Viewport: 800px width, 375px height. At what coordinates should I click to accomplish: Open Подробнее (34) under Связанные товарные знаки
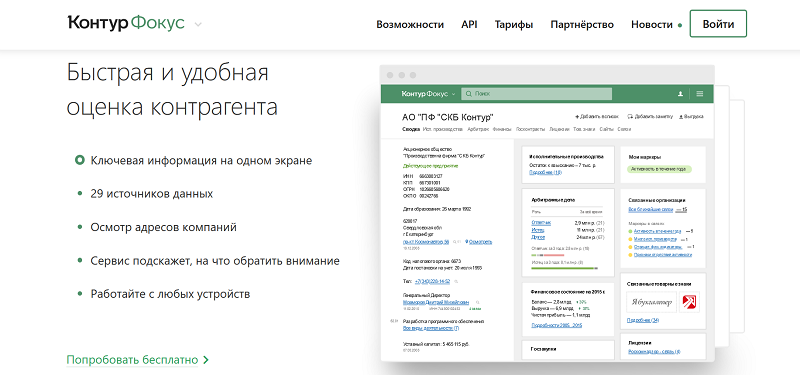coord(643,320)
